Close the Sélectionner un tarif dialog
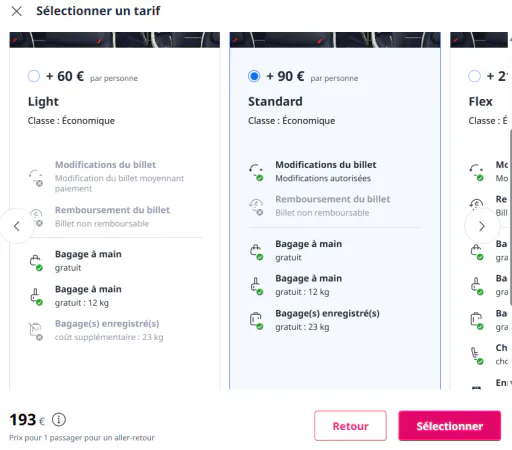Screen dimensions: 512x450 coord(16,11)
